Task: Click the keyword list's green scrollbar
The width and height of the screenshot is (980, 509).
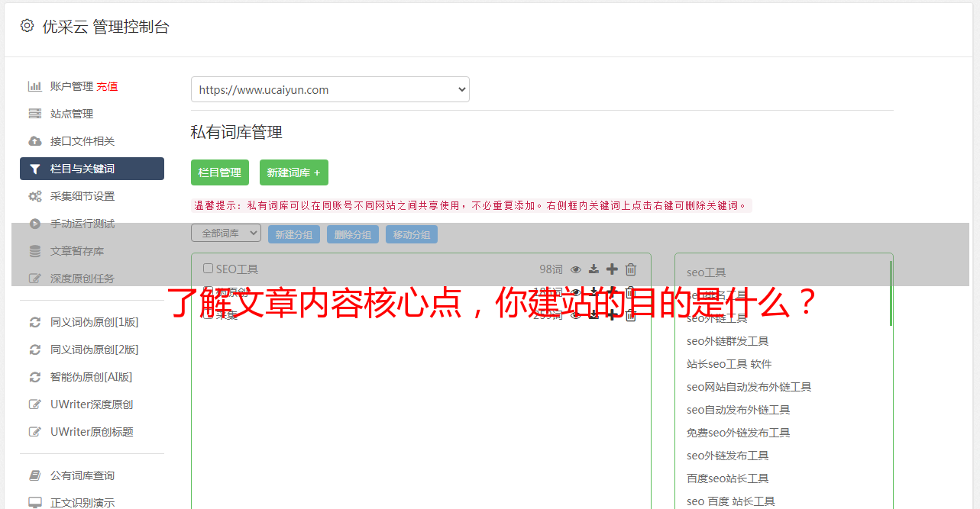Action: (891, 293)
